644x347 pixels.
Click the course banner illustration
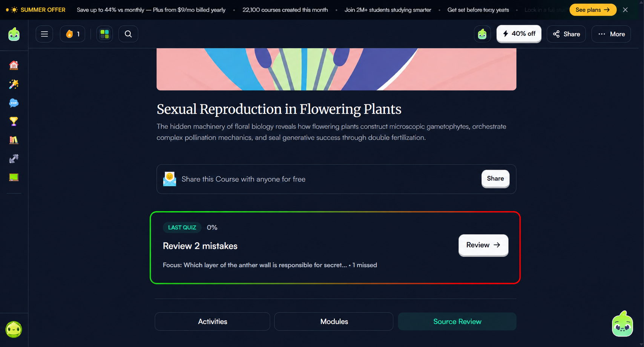(336, 69)
